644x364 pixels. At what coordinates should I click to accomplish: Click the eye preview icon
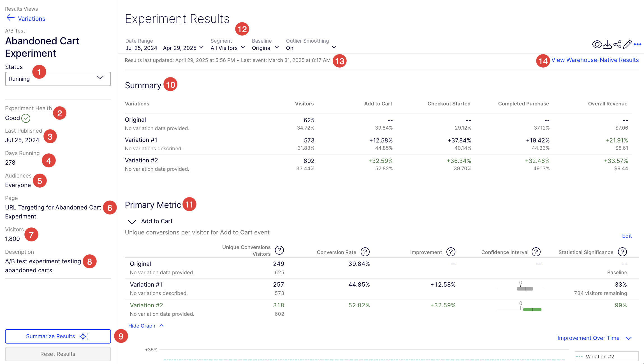[597, 44]
